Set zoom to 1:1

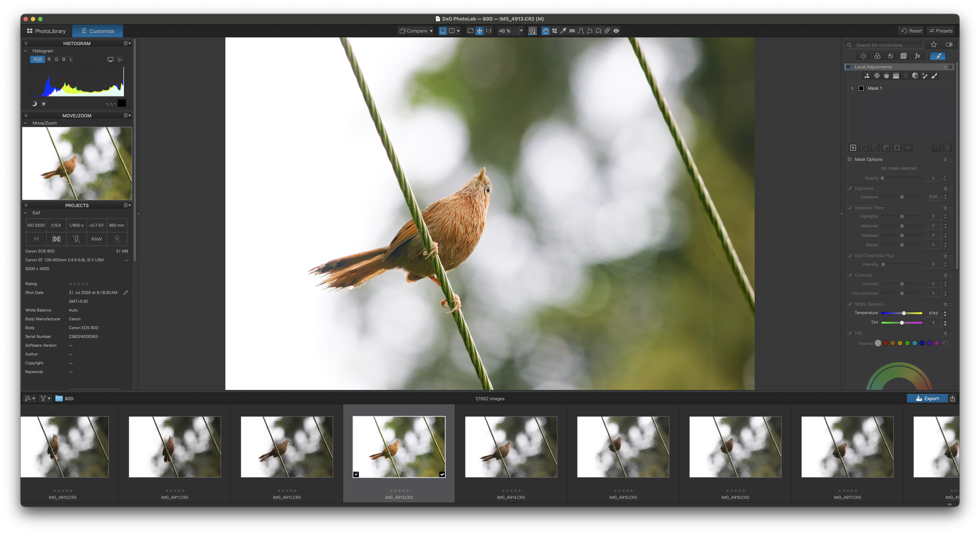point(489,31)
